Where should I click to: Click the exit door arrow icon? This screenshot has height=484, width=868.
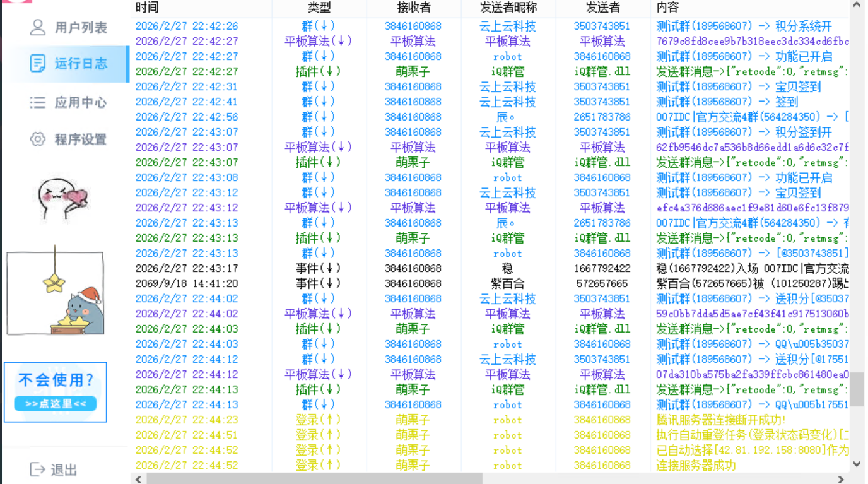(38, 469)
